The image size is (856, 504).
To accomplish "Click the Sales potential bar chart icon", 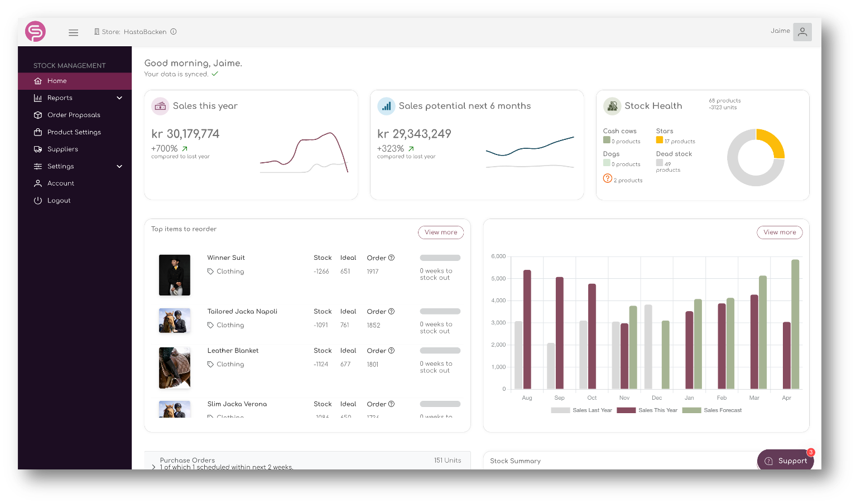I will pos(386,106).
